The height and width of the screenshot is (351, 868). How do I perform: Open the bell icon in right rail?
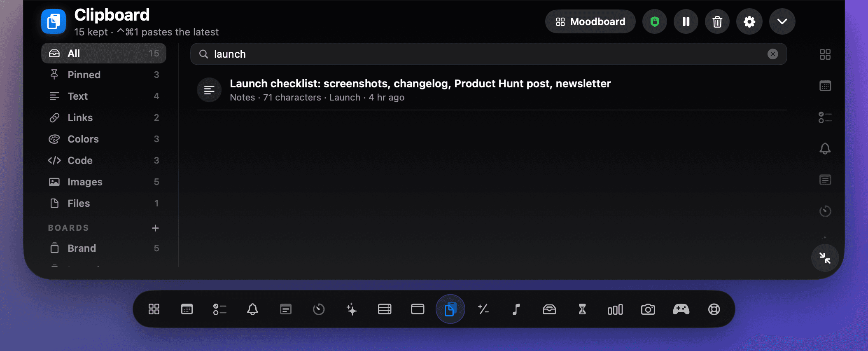pos(825,148)
